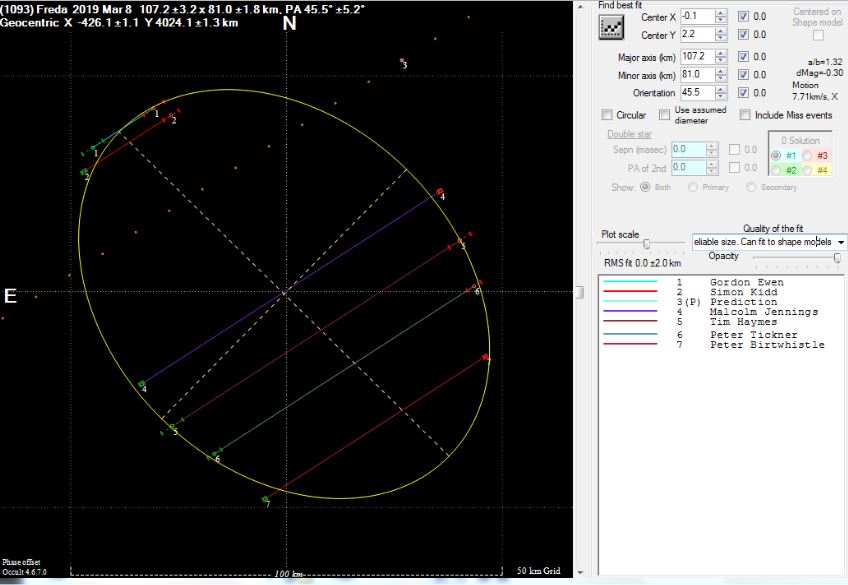Select Gordon Ewen in the observer legend
The image size is (848, 585).
click(746, 282)
